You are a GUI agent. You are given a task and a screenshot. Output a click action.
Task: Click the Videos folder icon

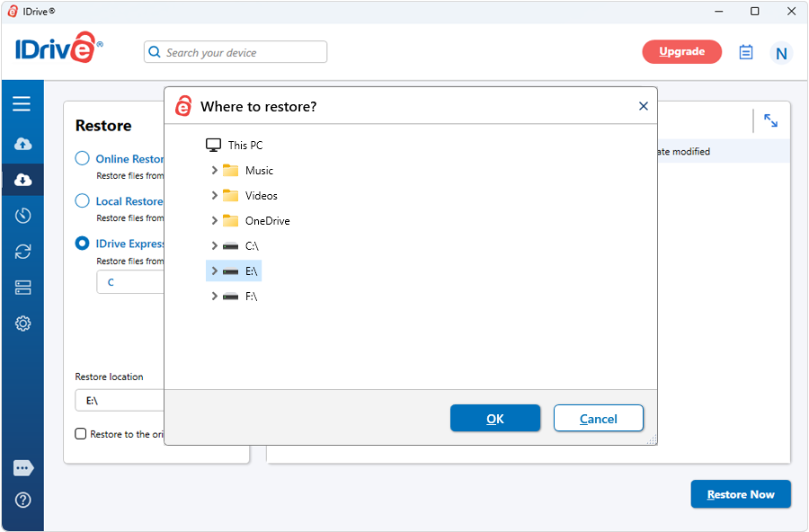tap(231, 196)
